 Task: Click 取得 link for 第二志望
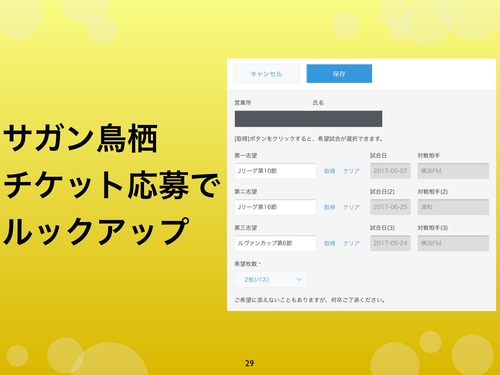tap(329, 207)
